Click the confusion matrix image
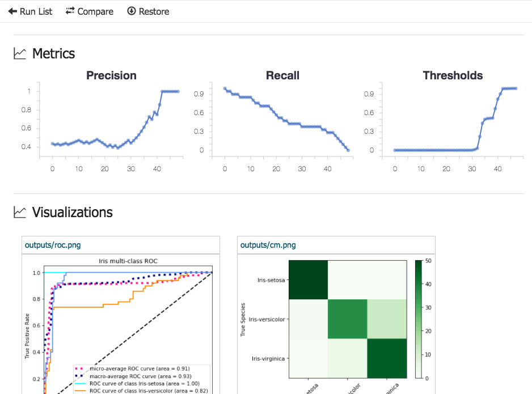 click(x=336, y=325)
